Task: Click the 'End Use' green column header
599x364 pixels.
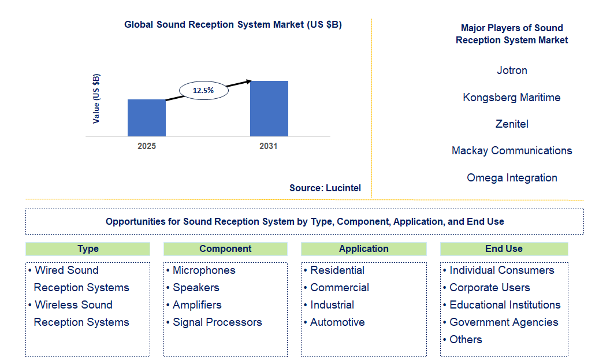Action: pos(504,248)
